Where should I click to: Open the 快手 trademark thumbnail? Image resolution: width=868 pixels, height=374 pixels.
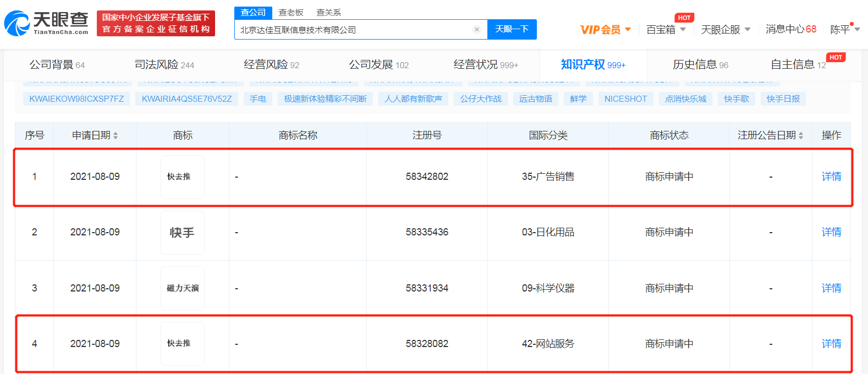coord(182,233)
